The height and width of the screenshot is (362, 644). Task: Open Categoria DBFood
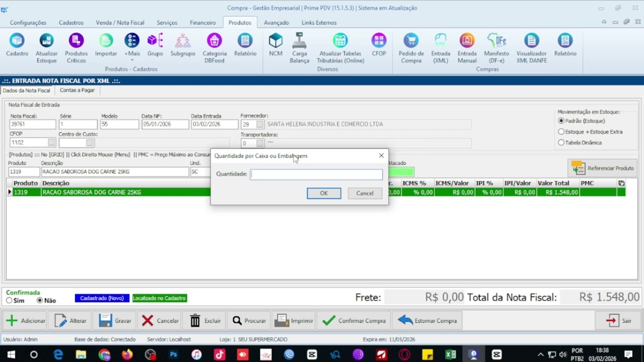coord(214,48)
